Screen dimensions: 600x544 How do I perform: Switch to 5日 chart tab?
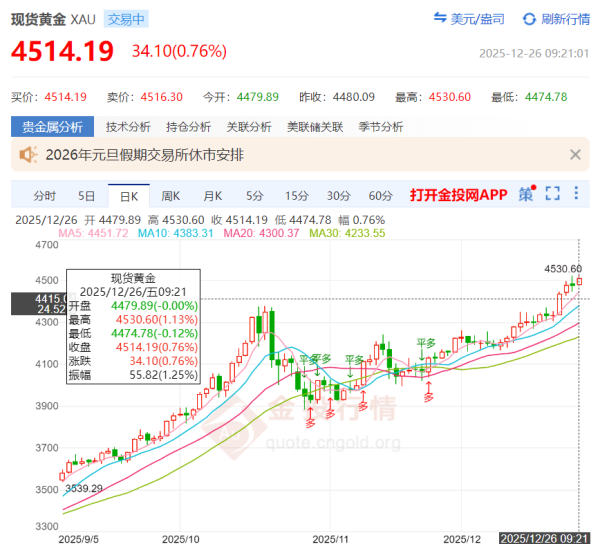[86, 196]
